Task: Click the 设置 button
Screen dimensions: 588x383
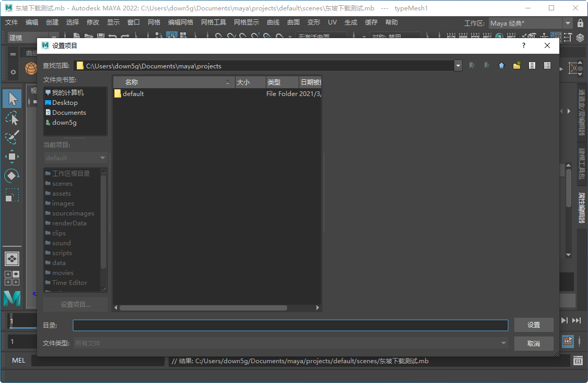Action: (534, 325)
